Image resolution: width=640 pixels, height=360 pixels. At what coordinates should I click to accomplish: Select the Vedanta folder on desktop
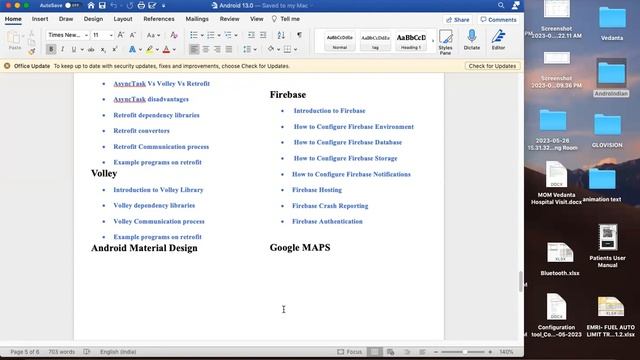[612, 22]
